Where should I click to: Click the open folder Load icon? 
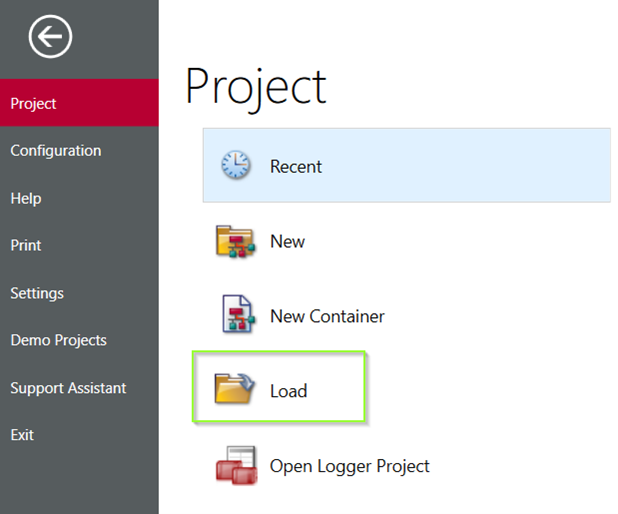pyautogui.click(x=236, y=390)
